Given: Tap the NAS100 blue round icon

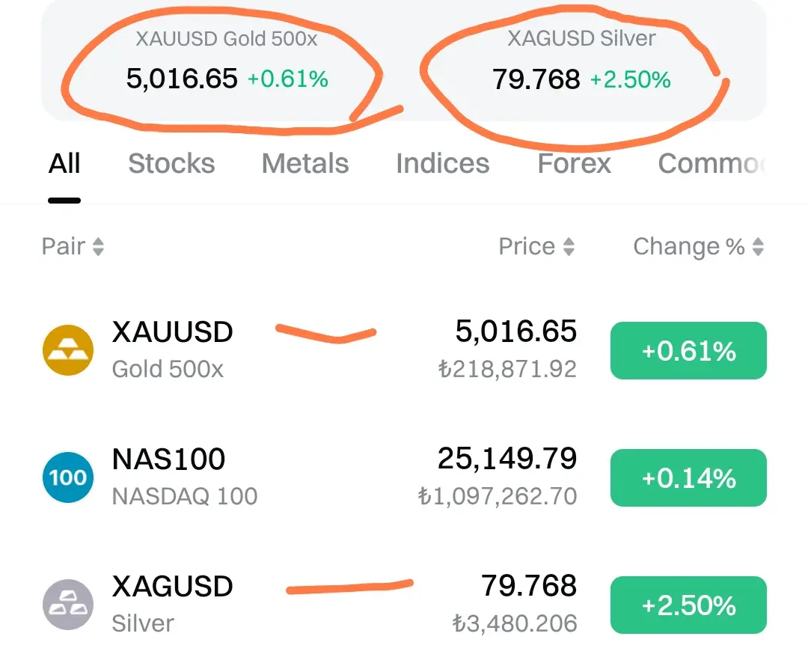Looking at the screenshot, I should click(68, 477).
